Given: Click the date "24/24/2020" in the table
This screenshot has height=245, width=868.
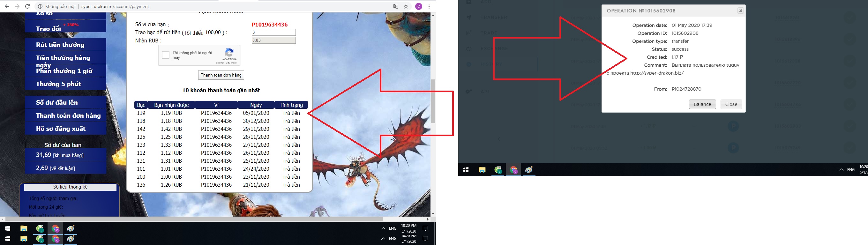Looking at the screenshot, I should 256,169.
